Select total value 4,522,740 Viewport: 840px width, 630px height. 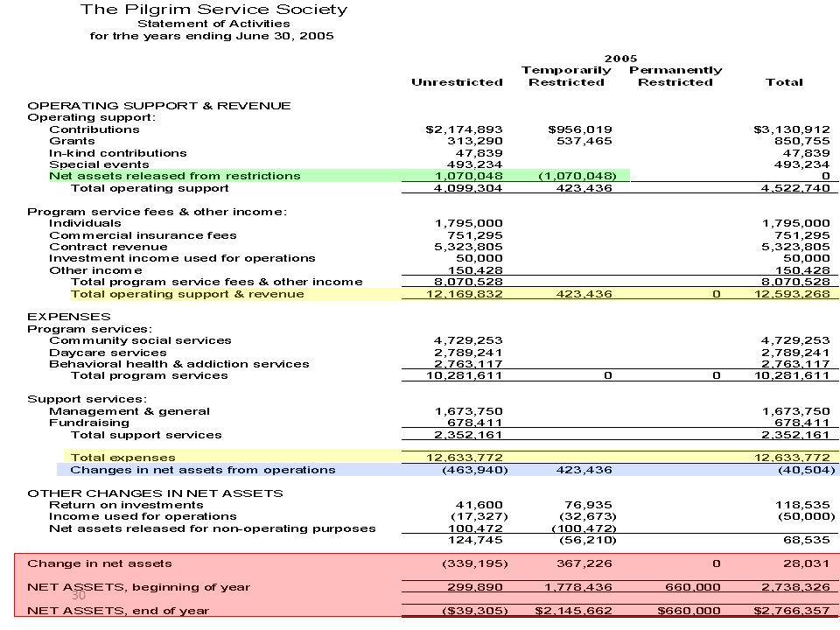click(x=795, y=188)
